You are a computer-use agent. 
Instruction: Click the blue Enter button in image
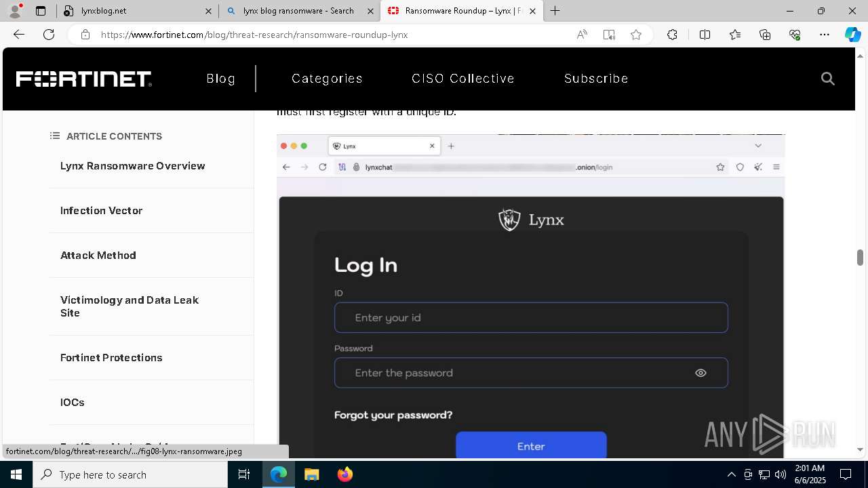pos(531,445)
